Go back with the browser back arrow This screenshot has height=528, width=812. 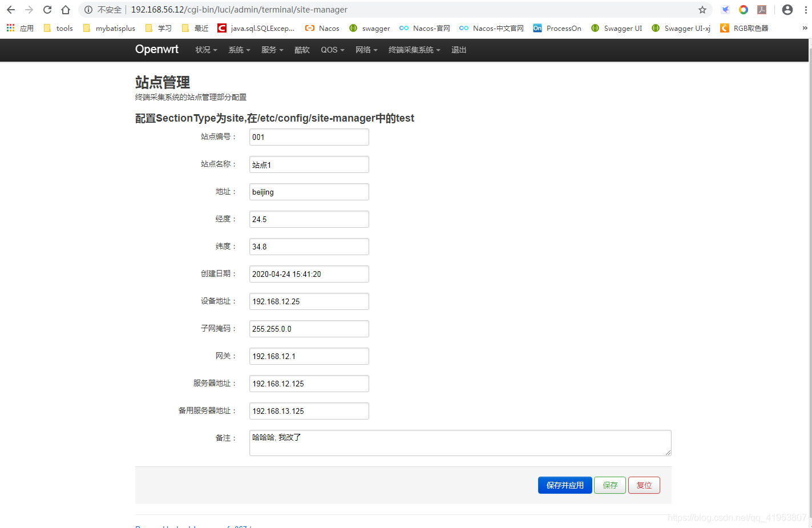coord(11,10)
